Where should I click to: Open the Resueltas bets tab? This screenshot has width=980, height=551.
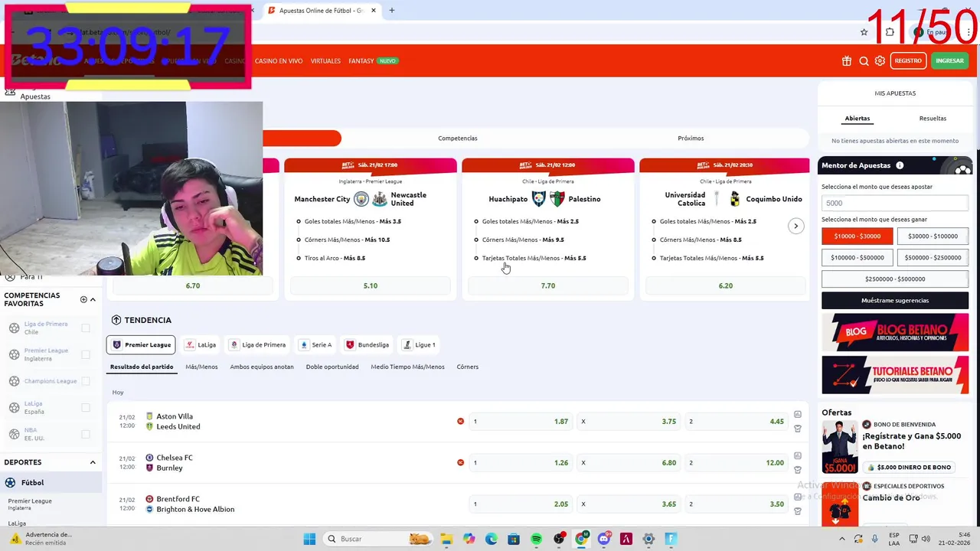(933, 119)
